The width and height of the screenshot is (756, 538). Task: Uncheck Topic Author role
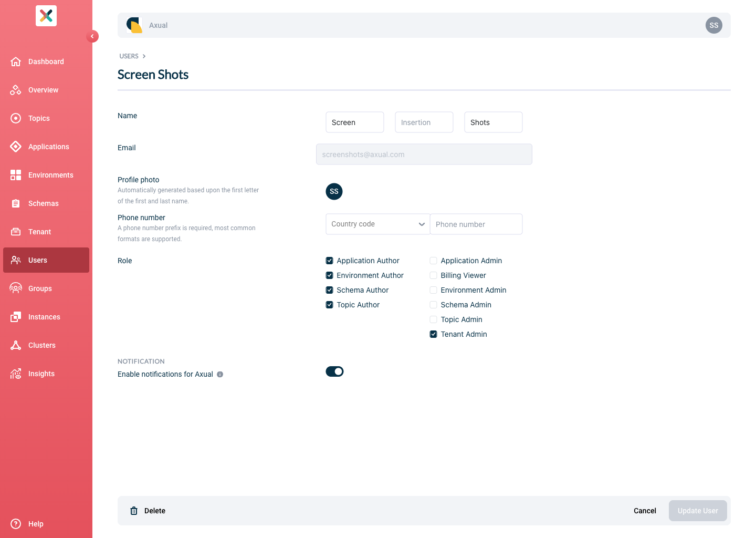point(330,305)
